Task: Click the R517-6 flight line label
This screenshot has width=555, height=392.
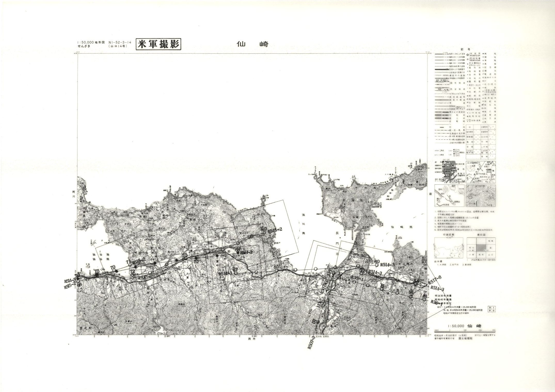Action: pos(435,280)
